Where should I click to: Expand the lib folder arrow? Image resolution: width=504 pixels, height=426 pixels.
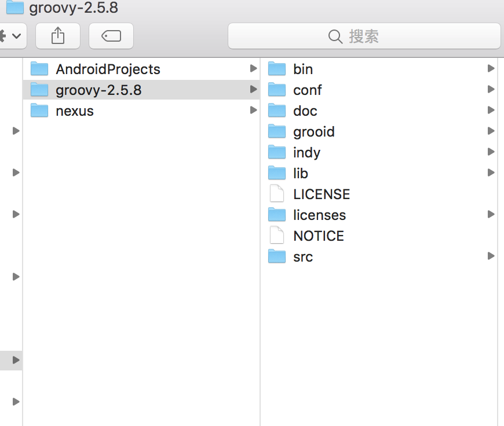coord(491,173)
